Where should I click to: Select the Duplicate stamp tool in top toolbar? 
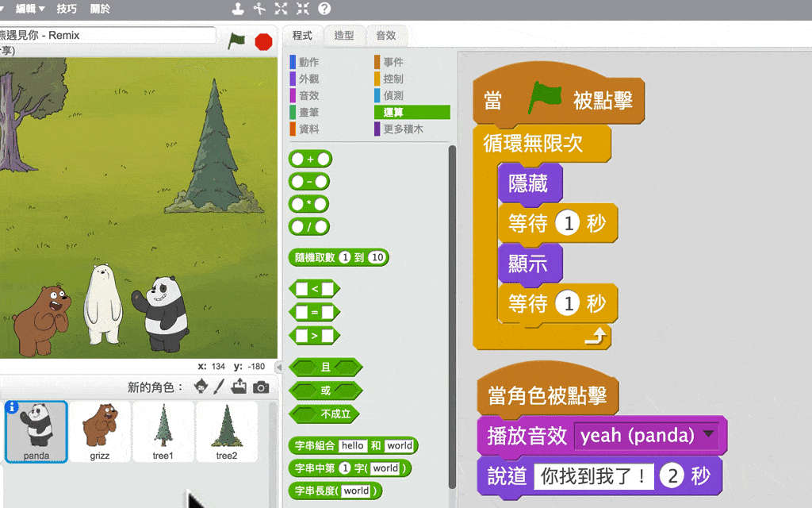click(238, 8)
